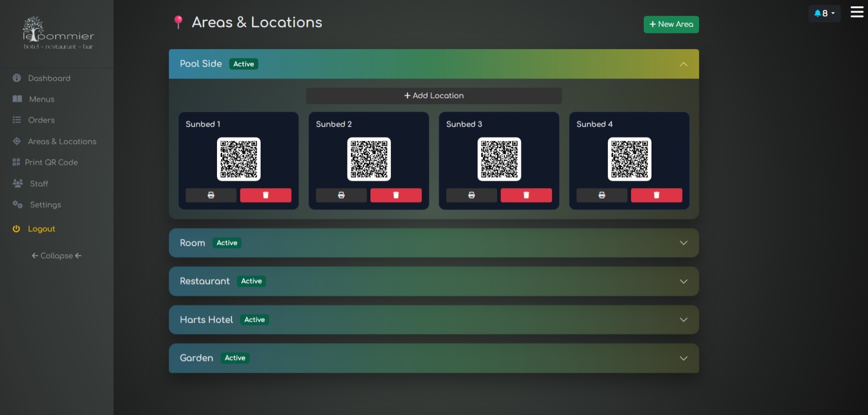
Task: Click the red map pin icon
Action: (178, 22)
